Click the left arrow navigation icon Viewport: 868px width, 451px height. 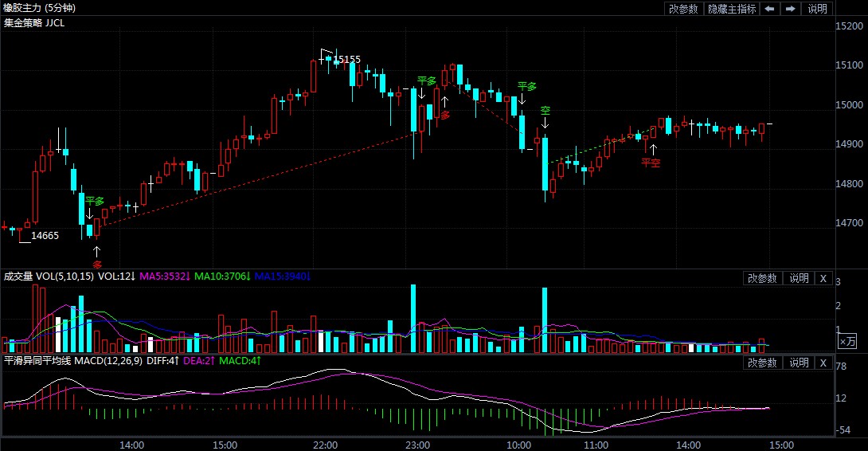point(769,9)
